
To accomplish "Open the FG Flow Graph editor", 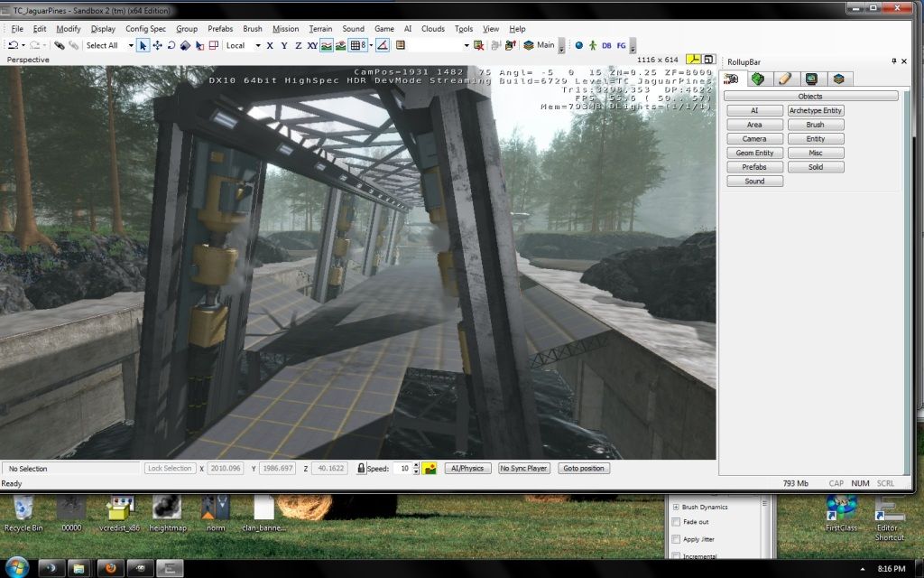I will (x=621, y=45).
